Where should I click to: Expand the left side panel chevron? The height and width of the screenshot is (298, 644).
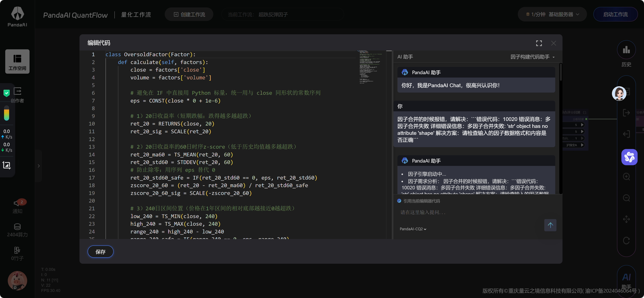tap(39, 166)
